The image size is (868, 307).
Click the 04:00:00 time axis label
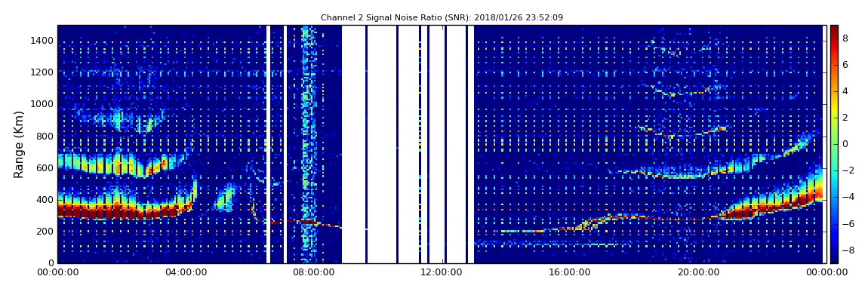coord(185,272)
